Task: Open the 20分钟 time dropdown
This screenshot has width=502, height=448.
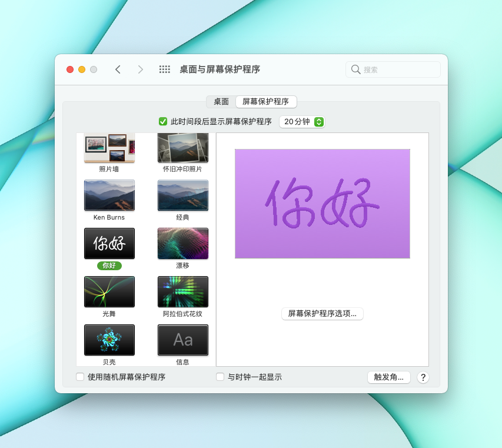Action: coord(302,122)
